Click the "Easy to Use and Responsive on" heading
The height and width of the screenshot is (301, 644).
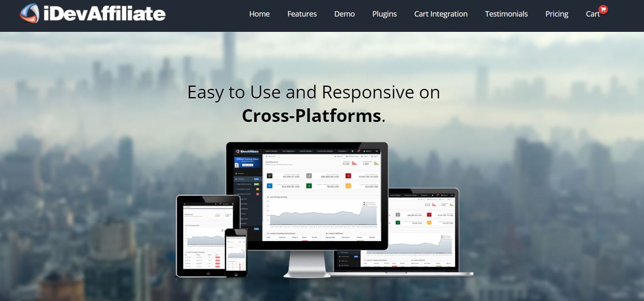click(x=314, y=92)
